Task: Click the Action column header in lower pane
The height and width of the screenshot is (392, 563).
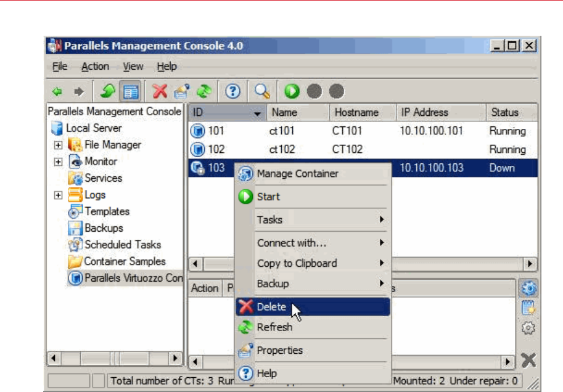Action: point(205,288)
